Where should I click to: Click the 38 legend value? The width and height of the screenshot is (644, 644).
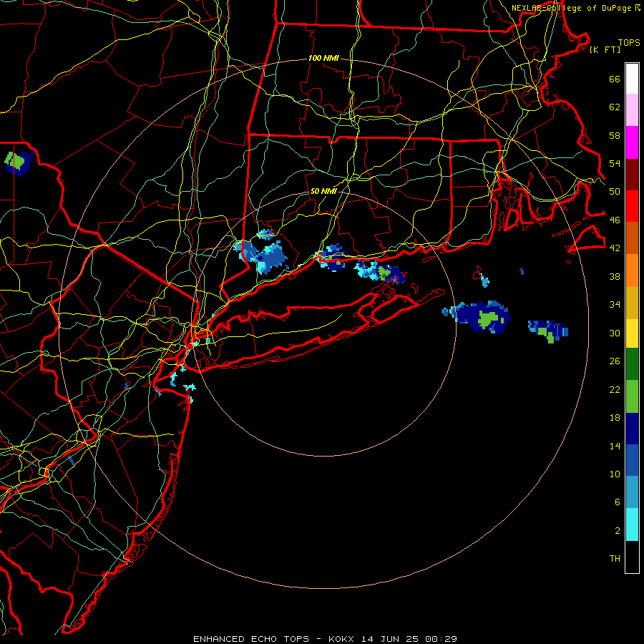point(615,276)
